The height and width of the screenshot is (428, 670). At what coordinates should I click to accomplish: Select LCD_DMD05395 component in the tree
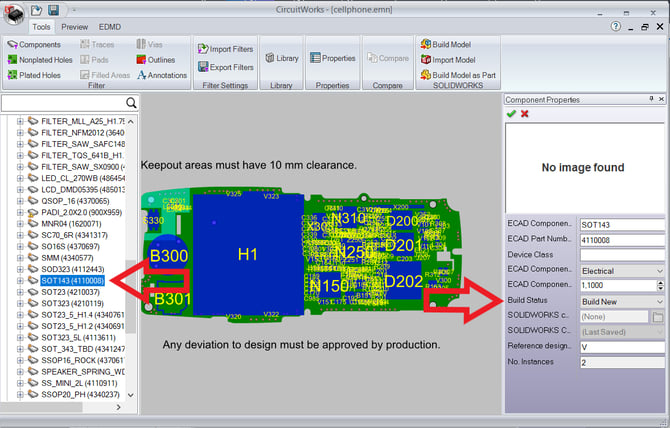pos(83,189)
